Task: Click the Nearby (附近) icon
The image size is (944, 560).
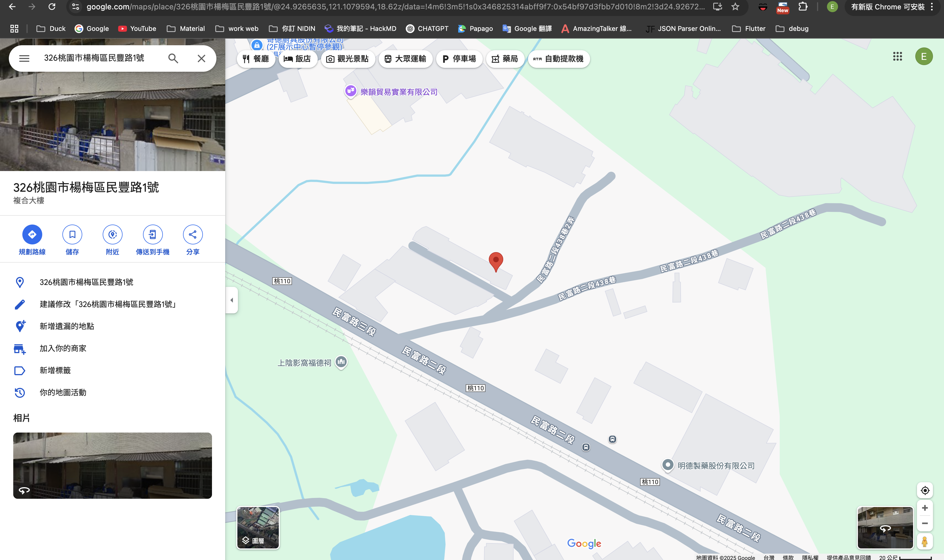Action: (113, 234)
